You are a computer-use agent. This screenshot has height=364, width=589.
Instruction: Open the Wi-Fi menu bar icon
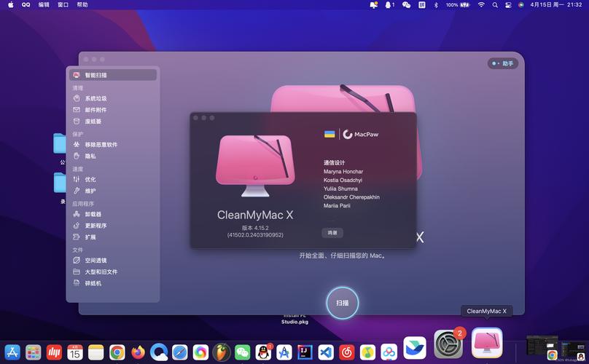481,5
